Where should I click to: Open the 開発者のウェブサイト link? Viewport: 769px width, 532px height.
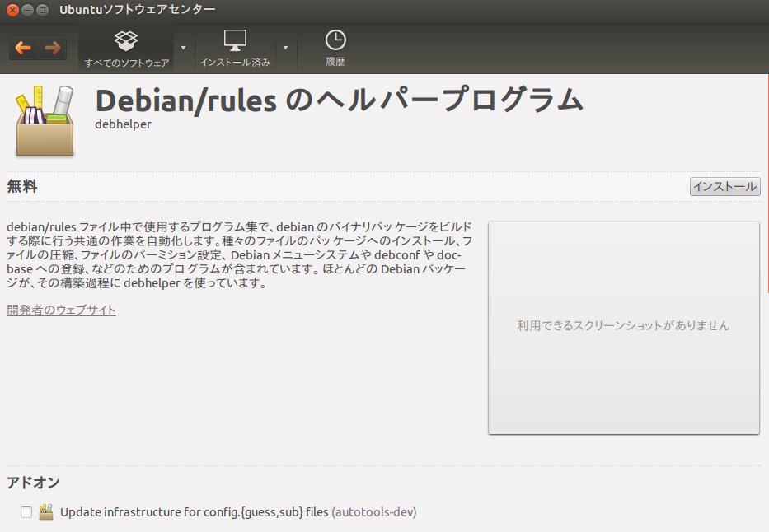[x=61, y=310]
